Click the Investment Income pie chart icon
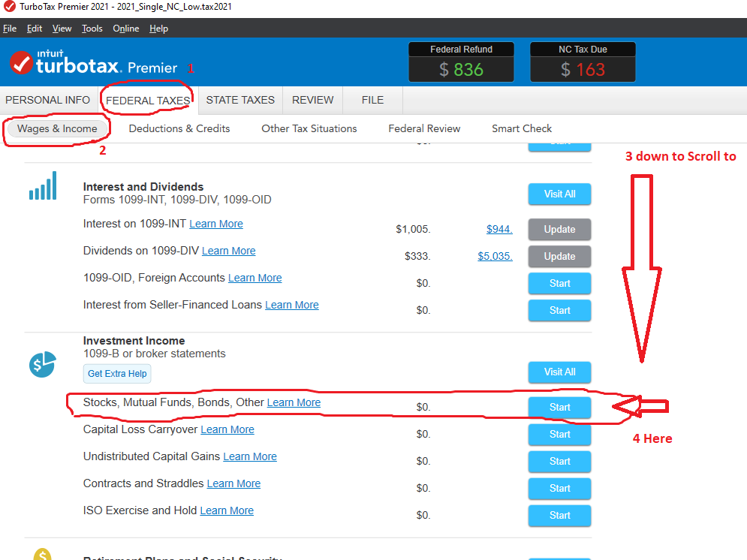747x560 pixels. coord(42,364)
